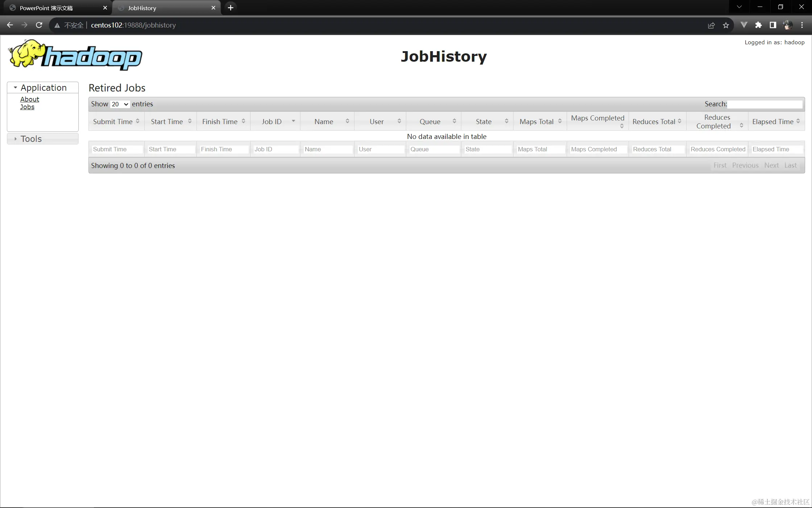This screenshot has height=508, width=812.
Task: Open the Chrome three-dot menu
Action: click(x=802, y=25)
